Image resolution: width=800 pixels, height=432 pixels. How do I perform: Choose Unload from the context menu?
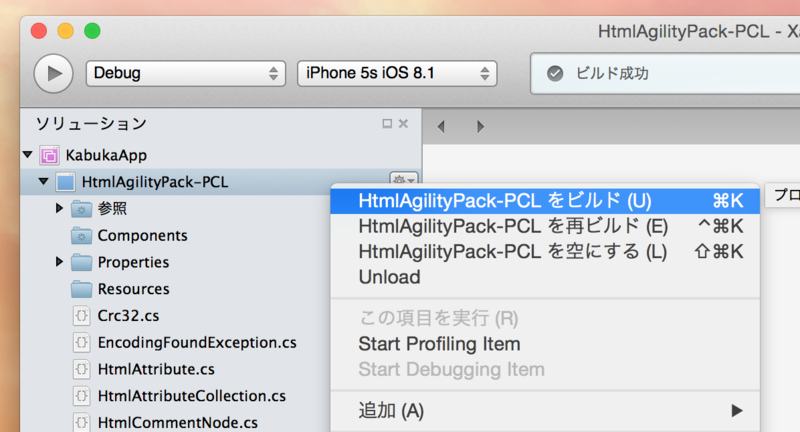tap(545, 277)
